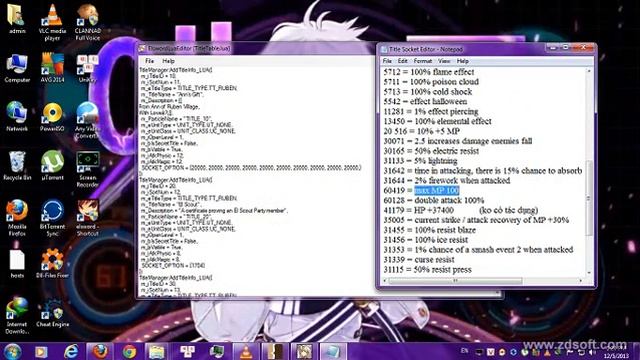Open Google Chrome from the taskbar
This screenshot has width=640, height=360.
tap(129, 351)
